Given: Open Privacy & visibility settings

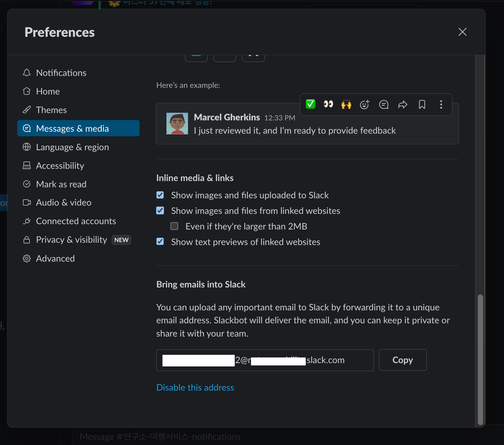Looking at the screenshot, I should pyautogui.click(x=78, y=240).
